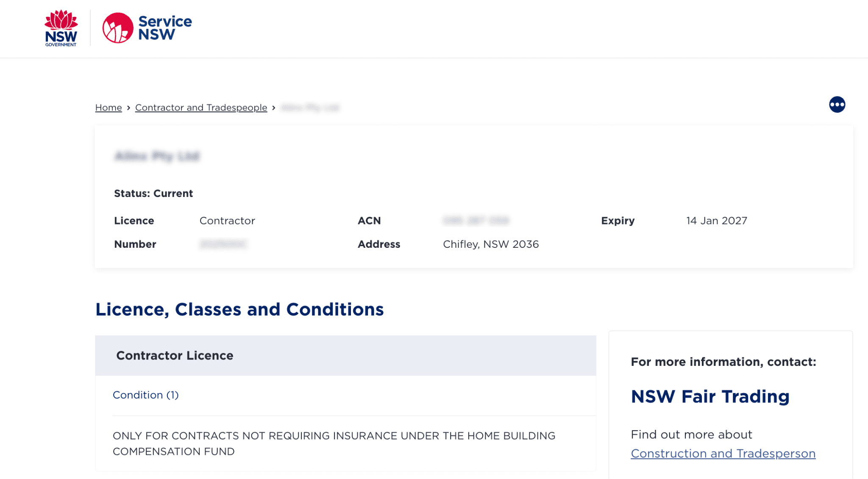Click the NSW Government waratah logo

point(61,28)
